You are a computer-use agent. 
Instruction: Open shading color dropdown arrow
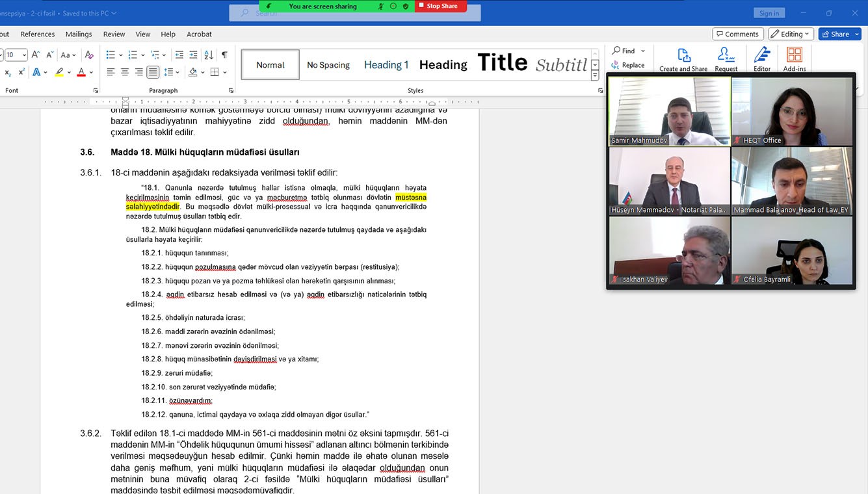(202, 72)
